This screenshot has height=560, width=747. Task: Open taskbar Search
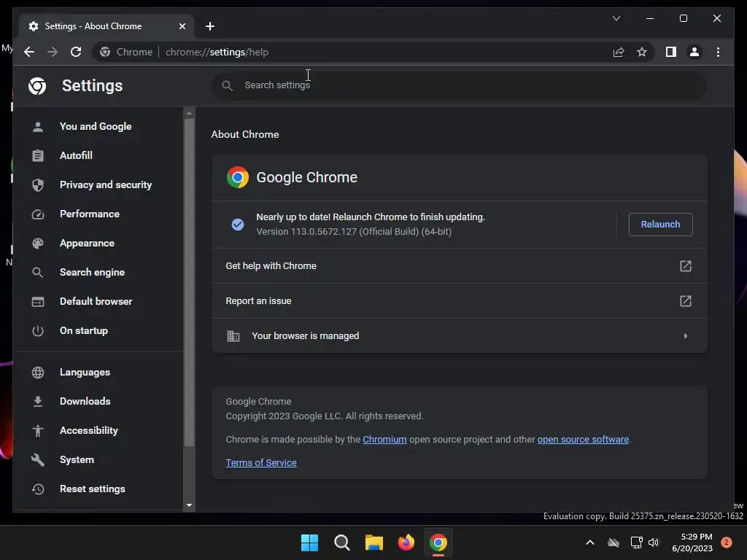click(x=341, y=542)
